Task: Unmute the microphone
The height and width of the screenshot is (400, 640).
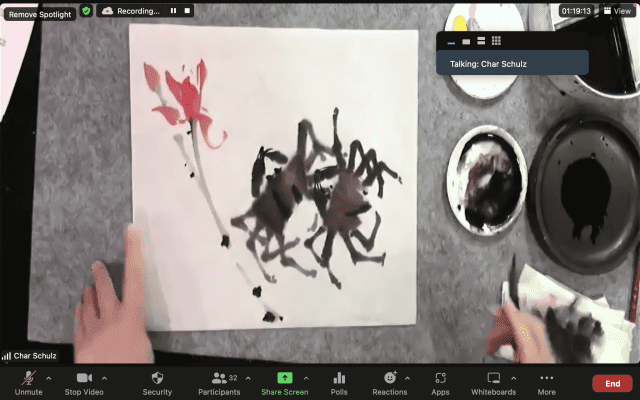Action: (28, 383)
